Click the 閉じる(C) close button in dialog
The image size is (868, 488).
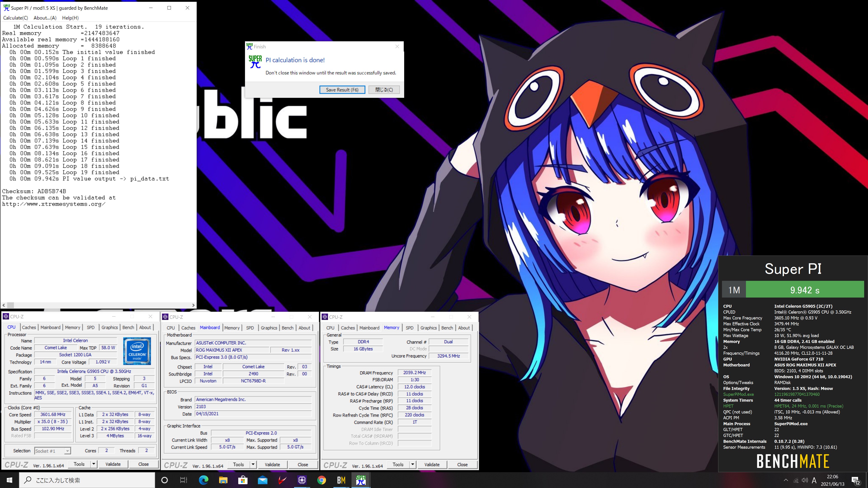(x=384, y=90)
